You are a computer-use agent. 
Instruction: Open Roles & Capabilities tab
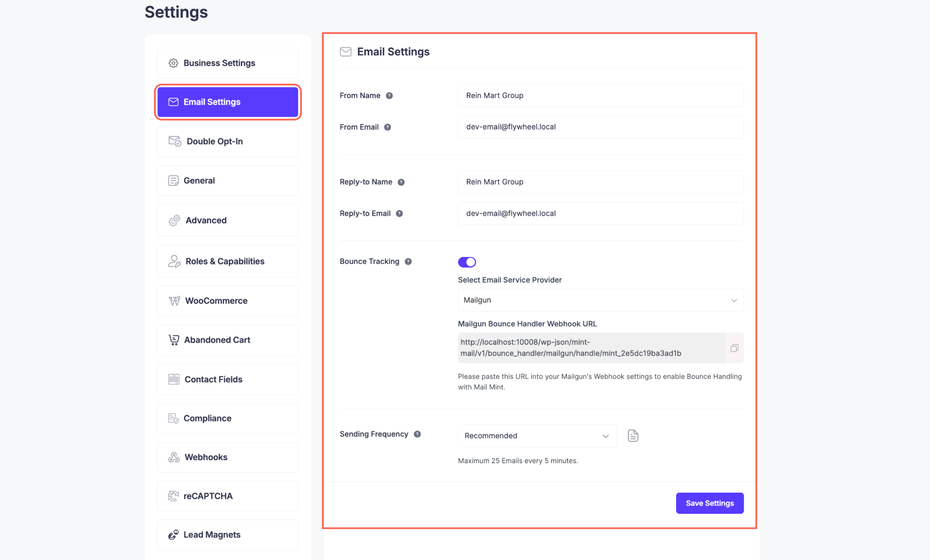(228, 261)
